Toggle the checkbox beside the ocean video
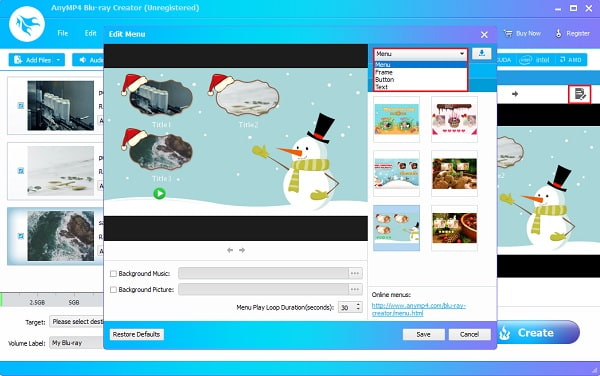 coord(21,236)
